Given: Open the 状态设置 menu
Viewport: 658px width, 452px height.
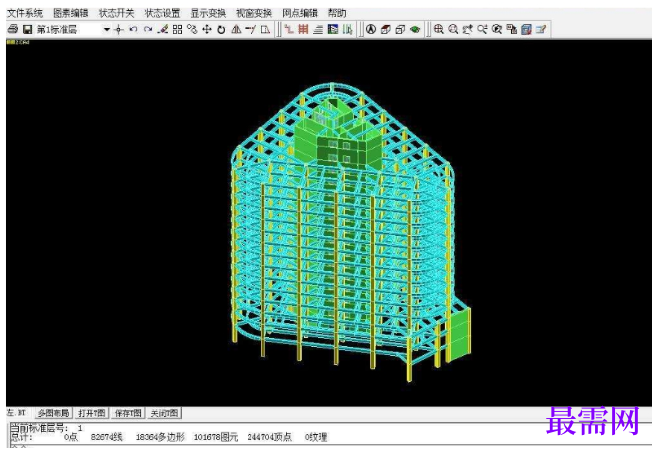Looking at the screenshot, I should pyautogui.click(x=162, y=13).
